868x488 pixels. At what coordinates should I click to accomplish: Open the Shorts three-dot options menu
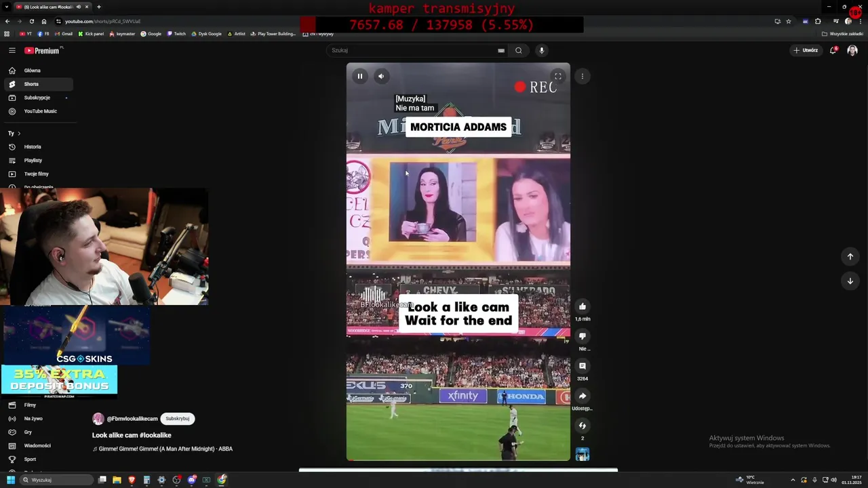pos(583,76)
